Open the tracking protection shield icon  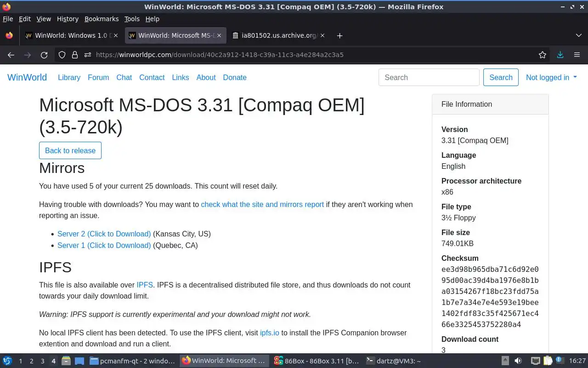[x=62, y=55]
